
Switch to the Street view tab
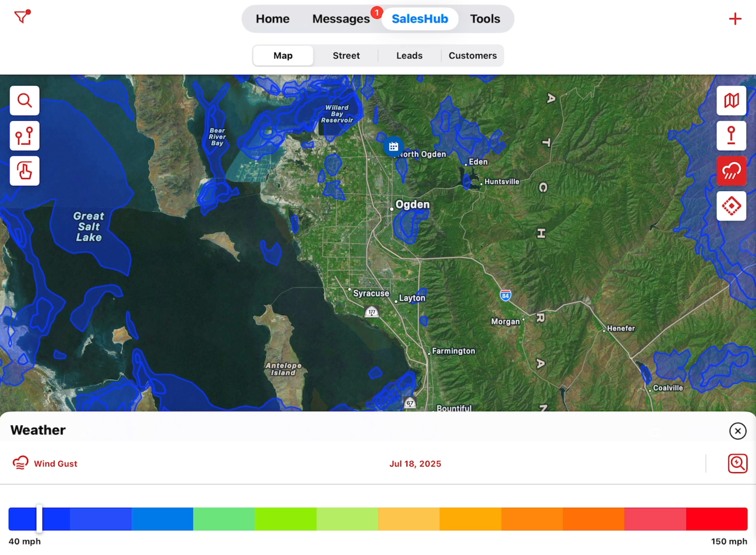346,55
